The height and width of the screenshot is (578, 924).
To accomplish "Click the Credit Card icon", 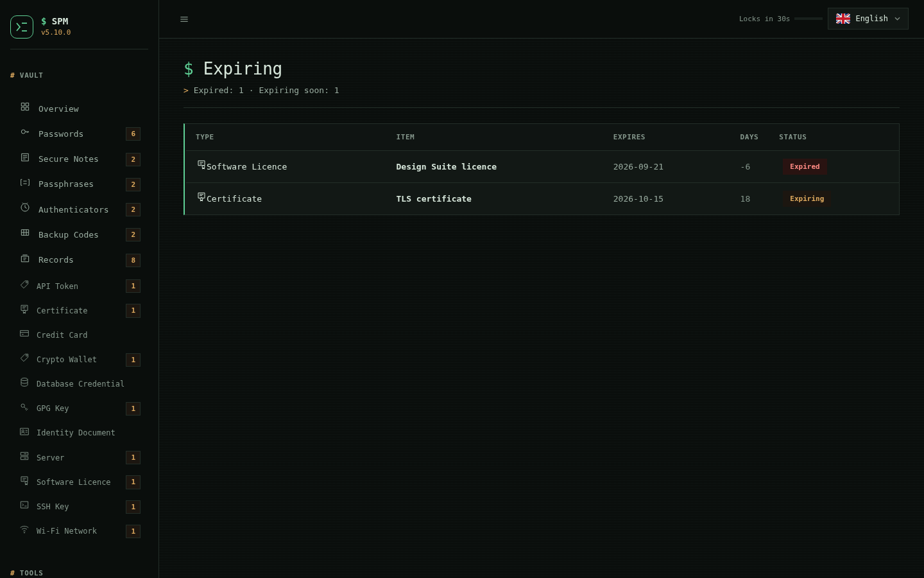I will point(24,333).
